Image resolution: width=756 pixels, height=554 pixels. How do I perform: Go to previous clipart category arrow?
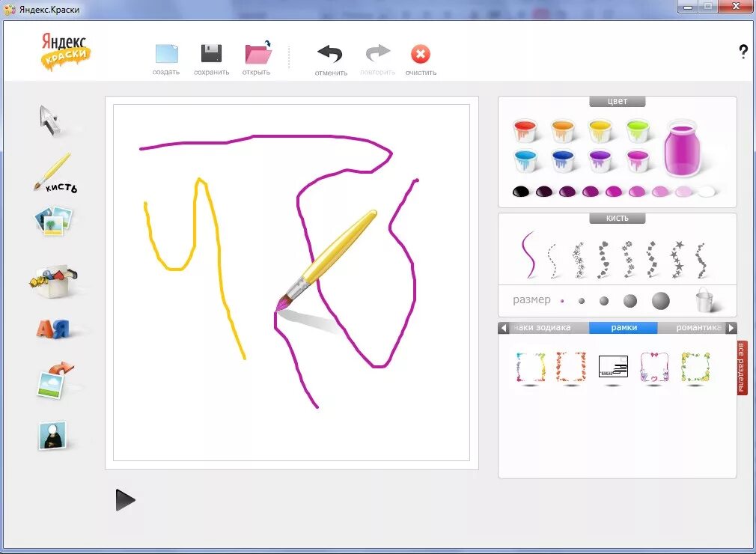(x=504, y=328)
